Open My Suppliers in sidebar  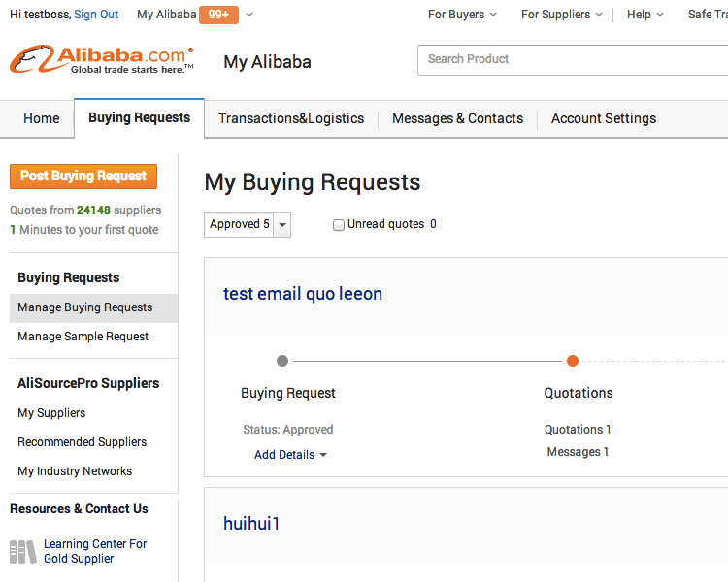coord(51,413)
